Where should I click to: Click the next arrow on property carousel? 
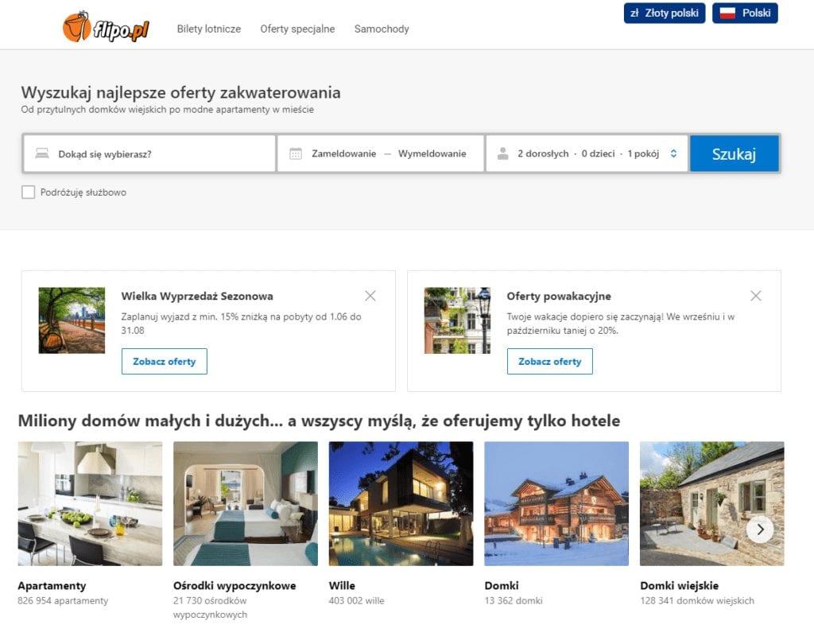pos(760,530)
